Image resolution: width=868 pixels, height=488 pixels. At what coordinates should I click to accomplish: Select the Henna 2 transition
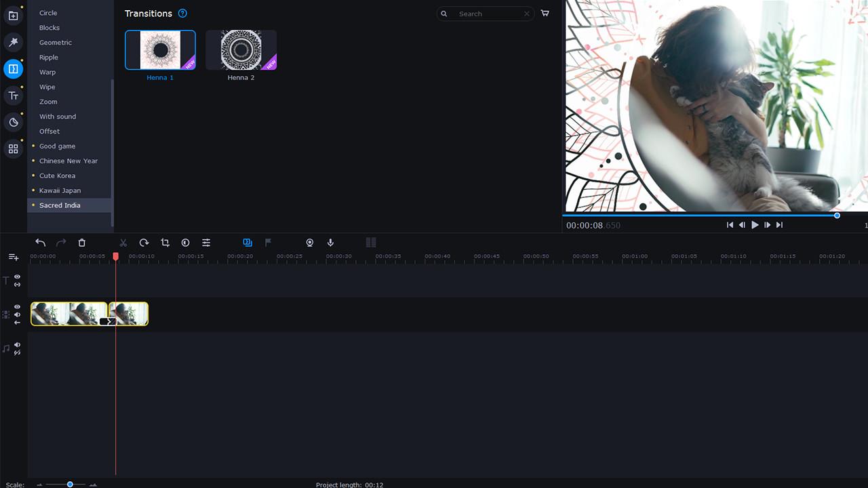point(241,49)
